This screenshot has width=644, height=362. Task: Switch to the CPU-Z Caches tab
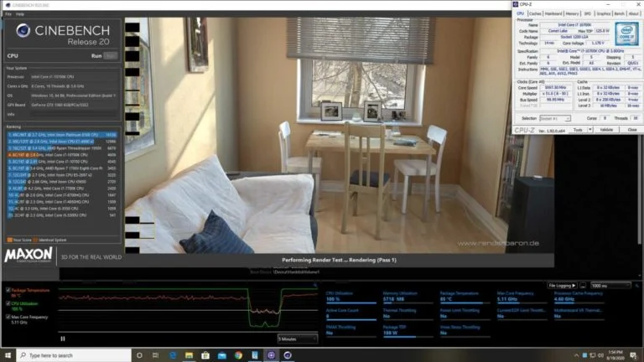535,13
